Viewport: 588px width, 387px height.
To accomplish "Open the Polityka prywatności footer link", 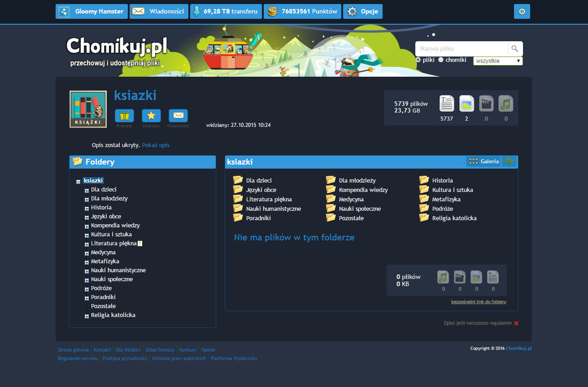I will coord(125,358).
